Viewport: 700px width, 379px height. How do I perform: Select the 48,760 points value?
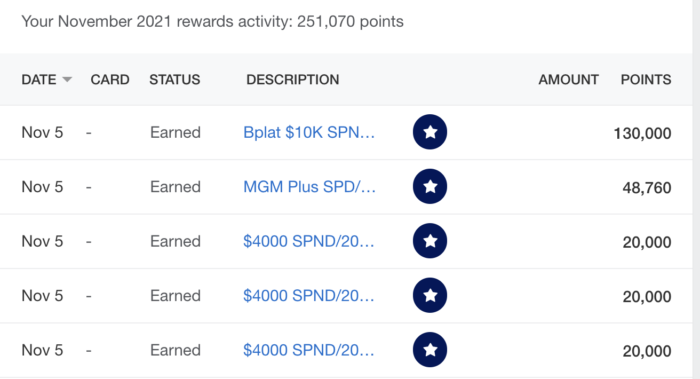647,188
